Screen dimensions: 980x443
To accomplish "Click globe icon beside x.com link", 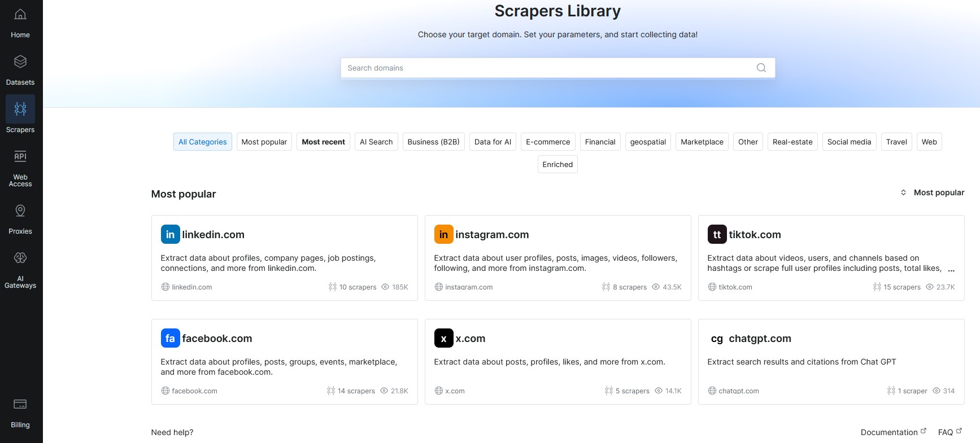I will (438, 391).
